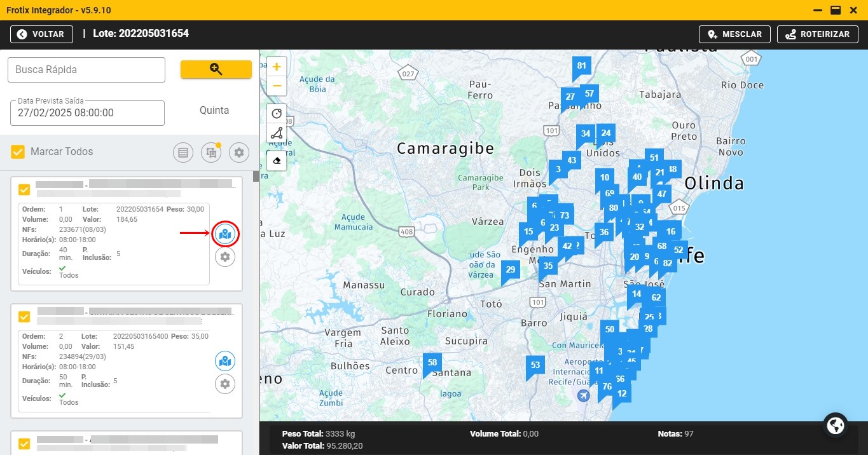This screenshot has width=868, height=455.
Task: Click the MESCLAR button
Action: coord(734,34)
